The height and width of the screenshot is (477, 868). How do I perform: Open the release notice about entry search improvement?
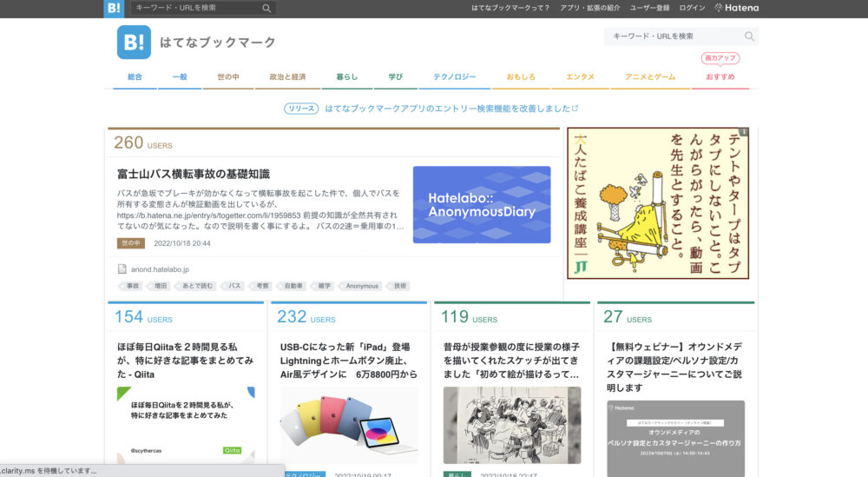point(447,109)
